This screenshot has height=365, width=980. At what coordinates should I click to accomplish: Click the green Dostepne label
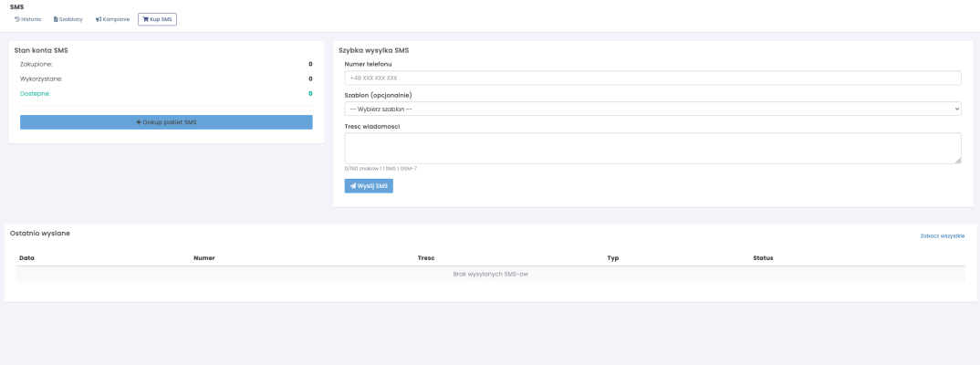pyautogui.click(x=35, y=93)
